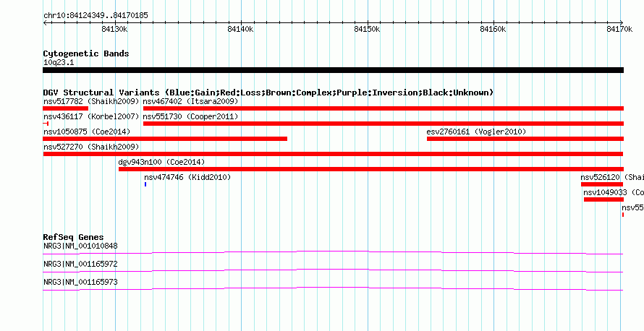Click the small red marker of nsv436117
Viewport: 644px width, 331px height.
pos(46,124)
